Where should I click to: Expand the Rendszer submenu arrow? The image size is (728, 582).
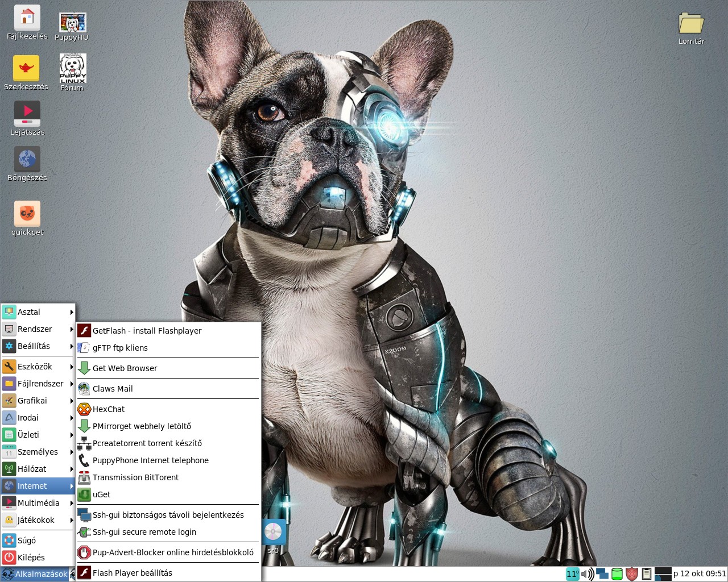coord(72,329)
